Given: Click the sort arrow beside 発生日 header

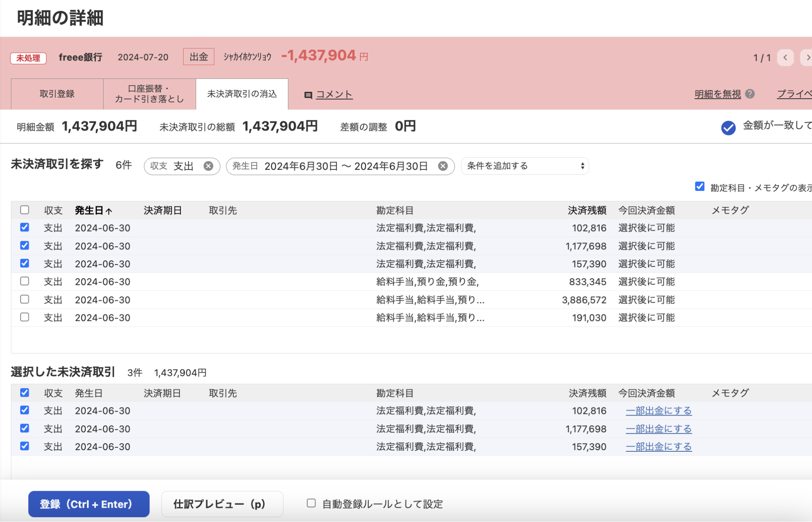Looking at the screenshot, I should pos(109,211).
